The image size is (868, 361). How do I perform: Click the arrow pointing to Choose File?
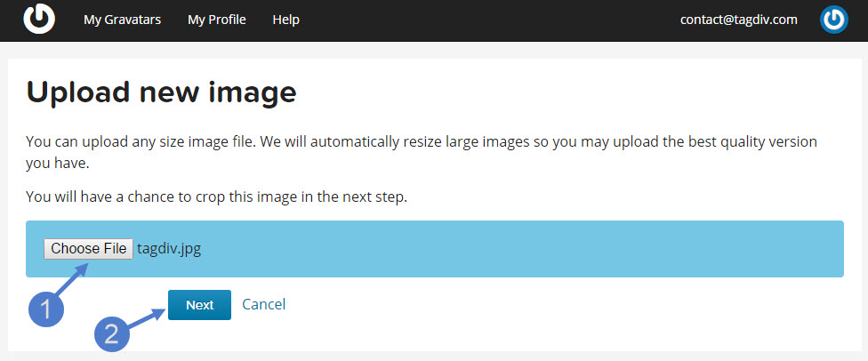[x=74, y=281]
